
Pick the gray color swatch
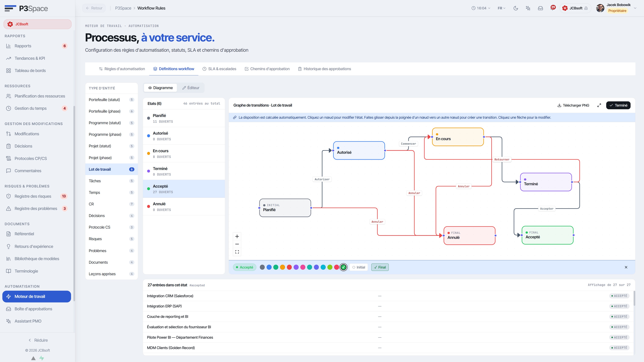pyautogui.click(x=262, y=267)
